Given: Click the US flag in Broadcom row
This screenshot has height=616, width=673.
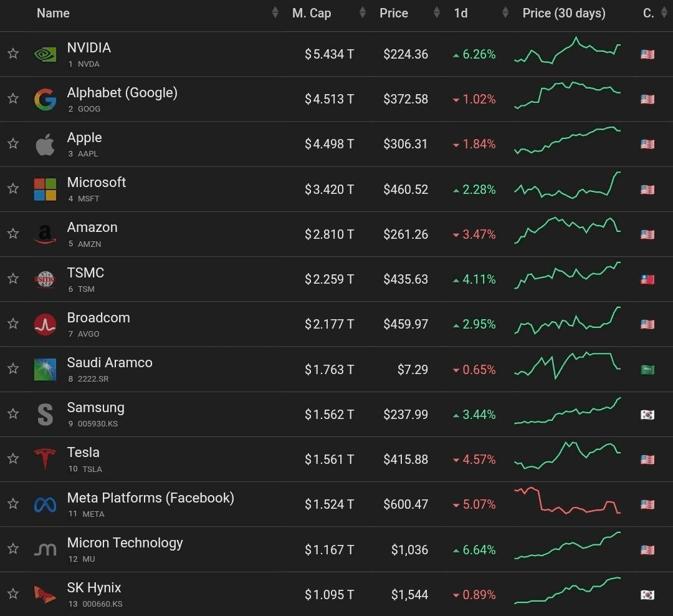Looking at the screenshot, I should [x=647, y=324].
